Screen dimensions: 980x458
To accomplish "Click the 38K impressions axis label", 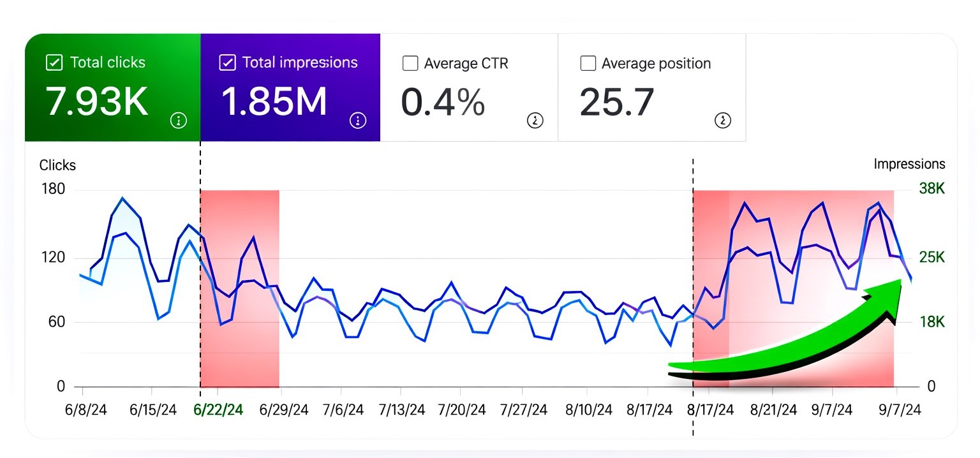I will [931, 189].
